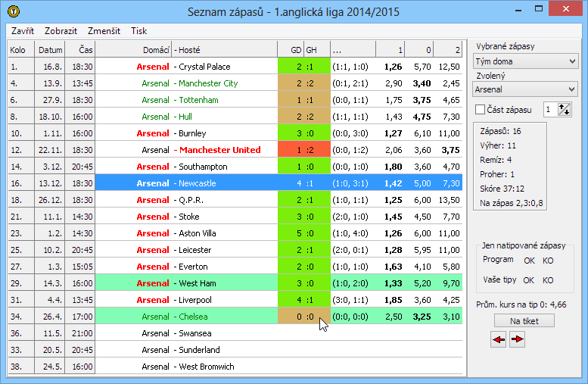This screenshot has height=384, width=588.
Task: Click the highlighted Arsenal - Newcastle row
Action: (x=235, y=183)
